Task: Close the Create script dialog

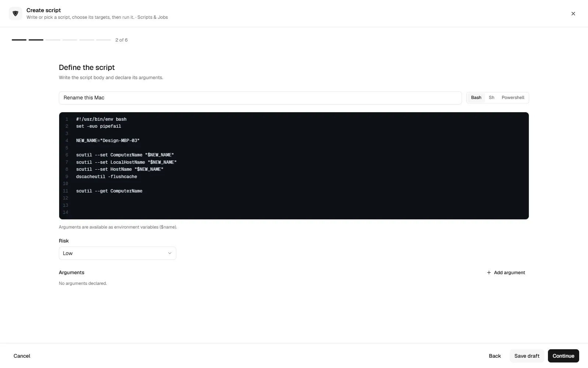Action: click(573, 14)
